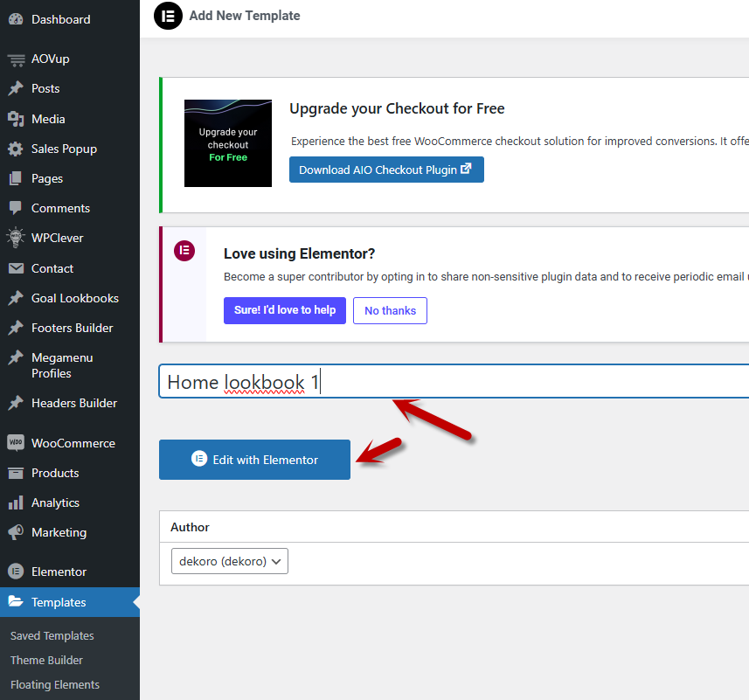The height and width of the screenshot is (700, 749).
Task: Click the Products archive box icon
Action: [16, 473]
